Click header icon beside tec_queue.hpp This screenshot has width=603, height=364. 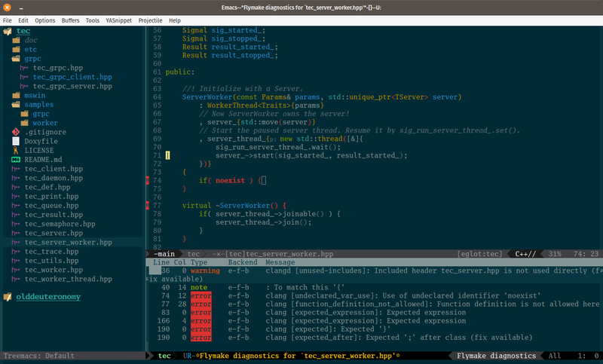(16, 206)
